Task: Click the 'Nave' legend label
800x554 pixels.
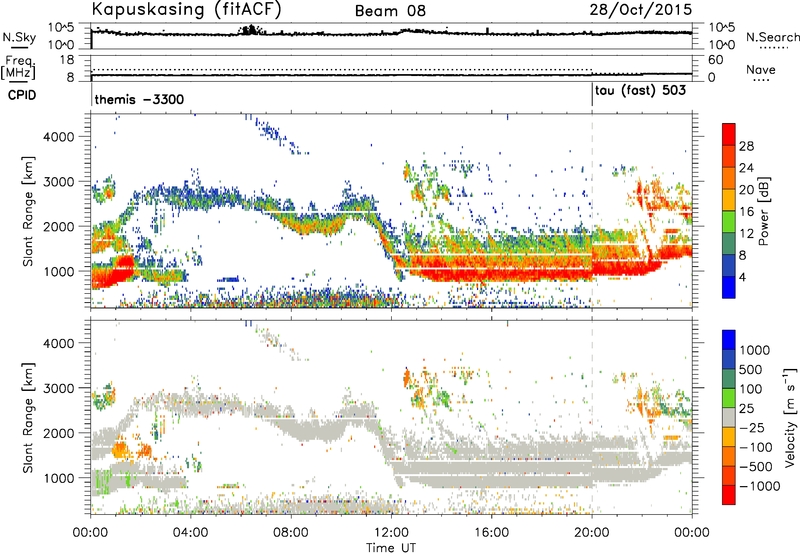Action: point(761,69)
